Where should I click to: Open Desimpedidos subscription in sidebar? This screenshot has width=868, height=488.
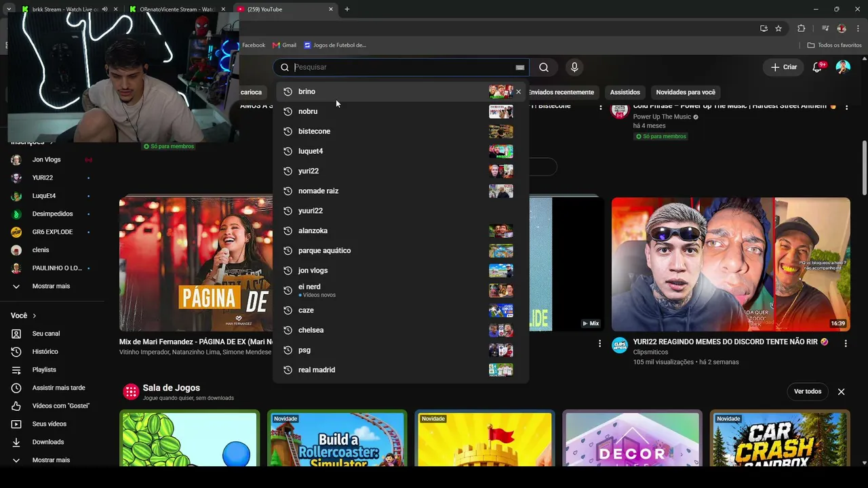pos(52,214)
